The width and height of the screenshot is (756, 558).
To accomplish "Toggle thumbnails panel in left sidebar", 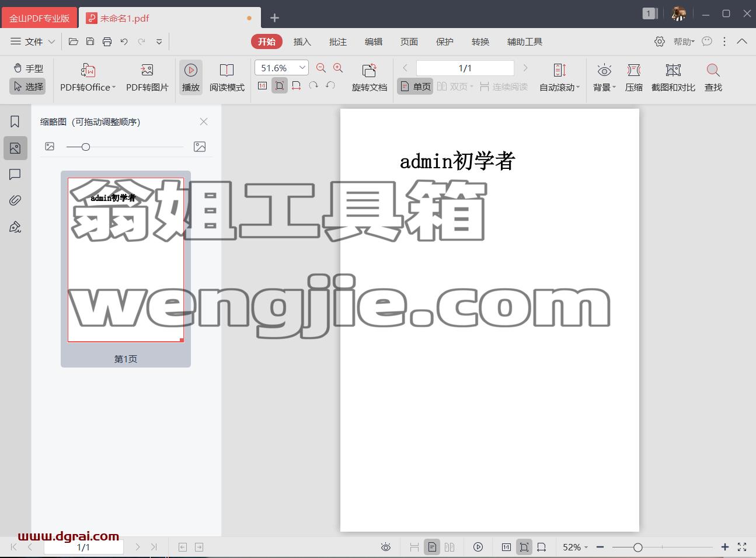I will pos(15,148).
